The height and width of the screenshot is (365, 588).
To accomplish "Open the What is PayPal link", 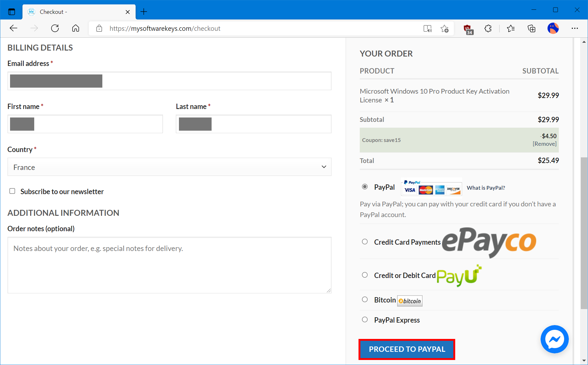I will coord(486,188).
